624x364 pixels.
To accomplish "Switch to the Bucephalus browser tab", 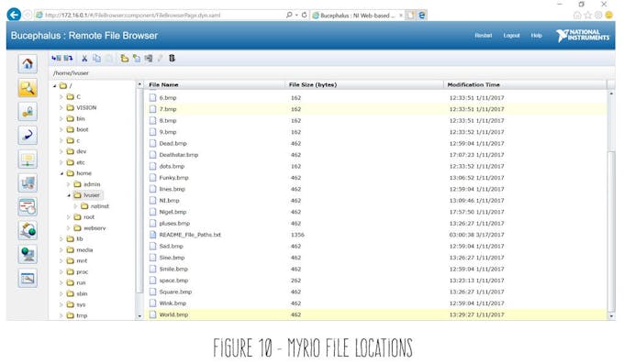I will point(357,16).
